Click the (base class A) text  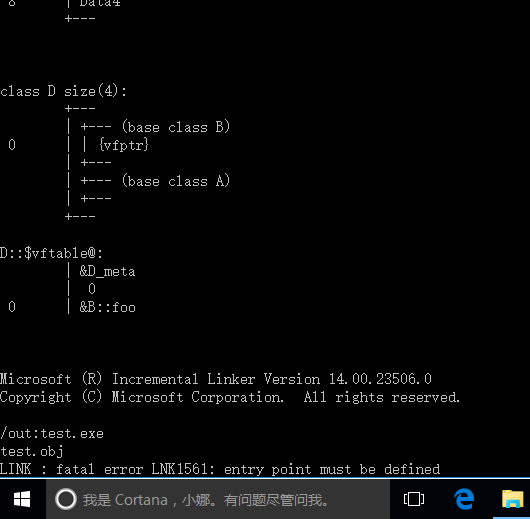176,181
